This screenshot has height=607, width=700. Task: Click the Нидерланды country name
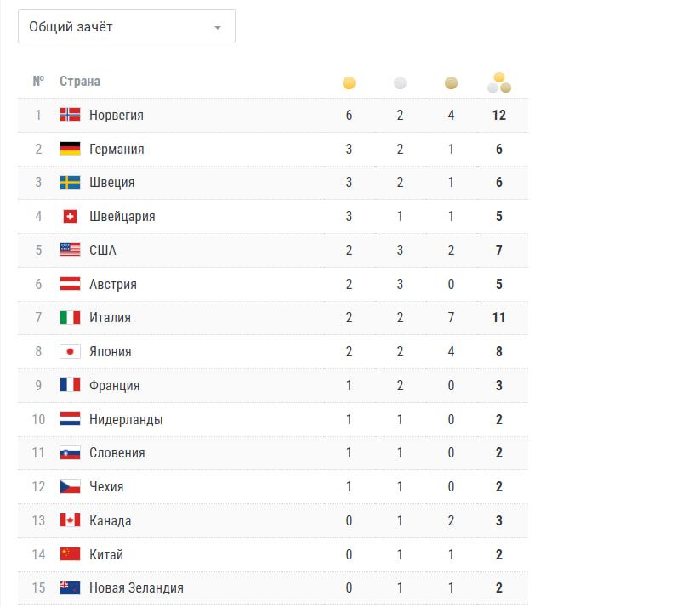126,419
